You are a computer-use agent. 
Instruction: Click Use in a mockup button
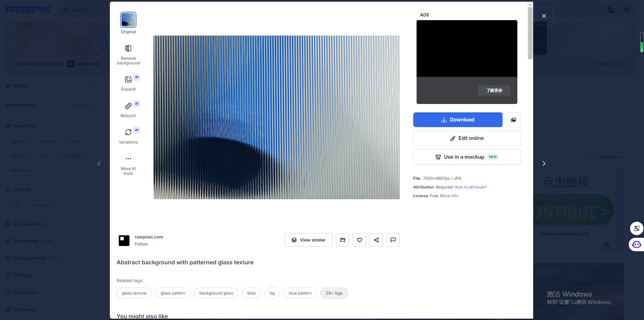tap(467, 157)
